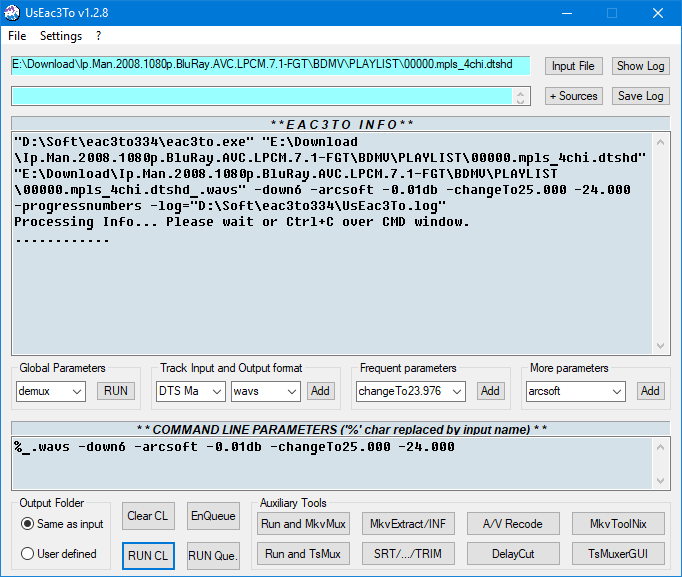Click the sources field down stepper arrow

pyautogui.click(x=521, y=101)
